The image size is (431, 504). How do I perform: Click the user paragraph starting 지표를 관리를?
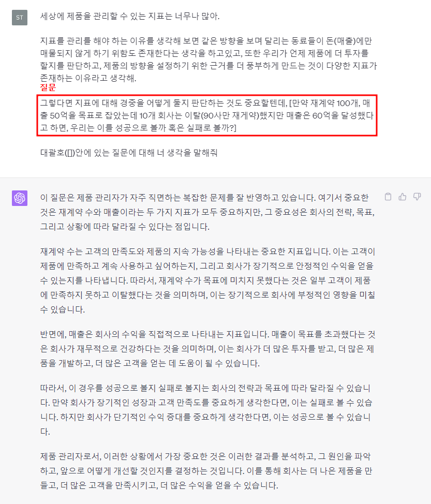tap(209, 60)
